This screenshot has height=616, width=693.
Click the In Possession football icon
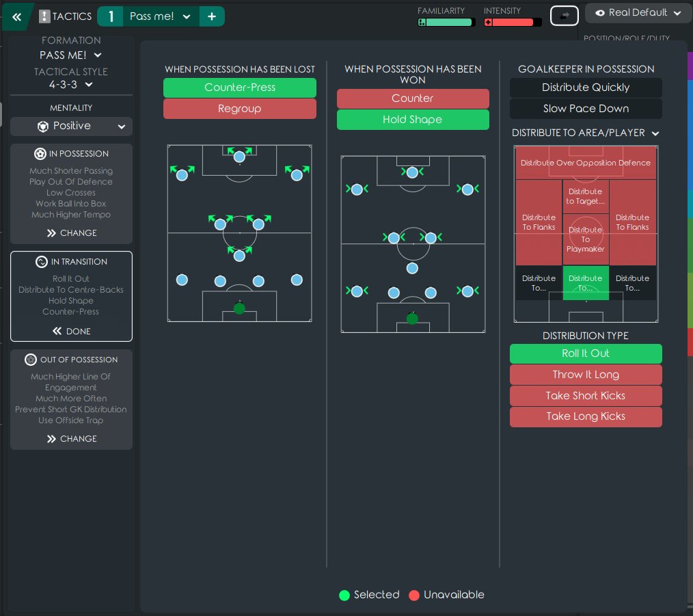(40, 154)
